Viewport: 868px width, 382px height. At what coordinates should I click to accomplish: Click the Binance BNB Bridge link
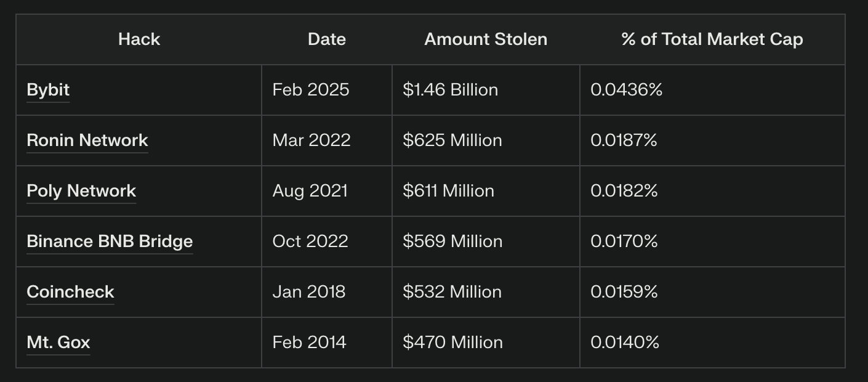pos(110,242)
